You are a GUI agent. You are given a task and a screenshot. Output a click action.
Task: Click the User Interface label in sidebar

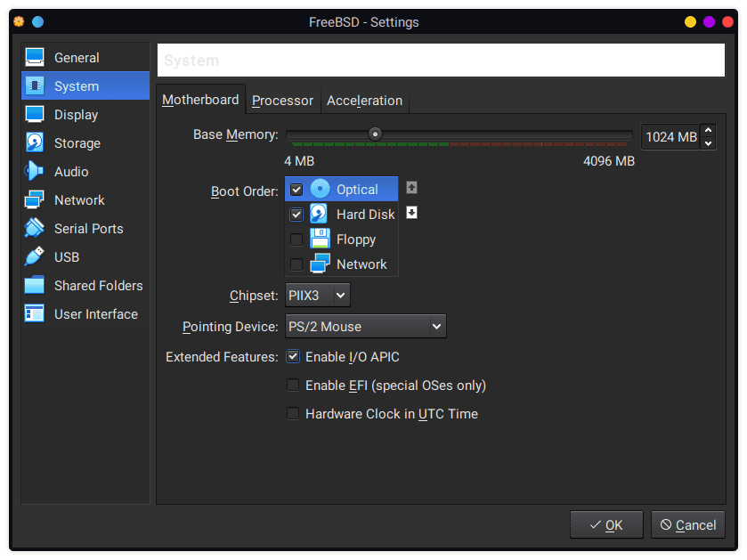(x=96, y=314)
